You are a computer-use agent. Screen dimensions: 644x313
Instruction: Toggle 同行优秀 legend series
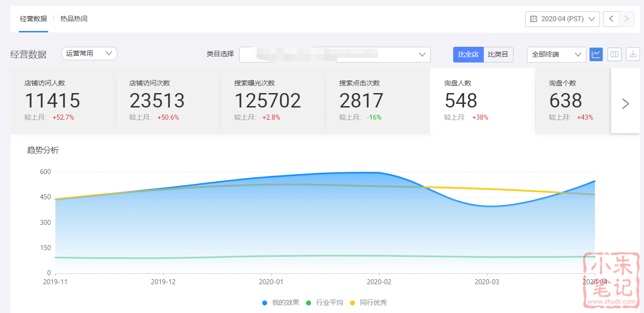(368, 303)
